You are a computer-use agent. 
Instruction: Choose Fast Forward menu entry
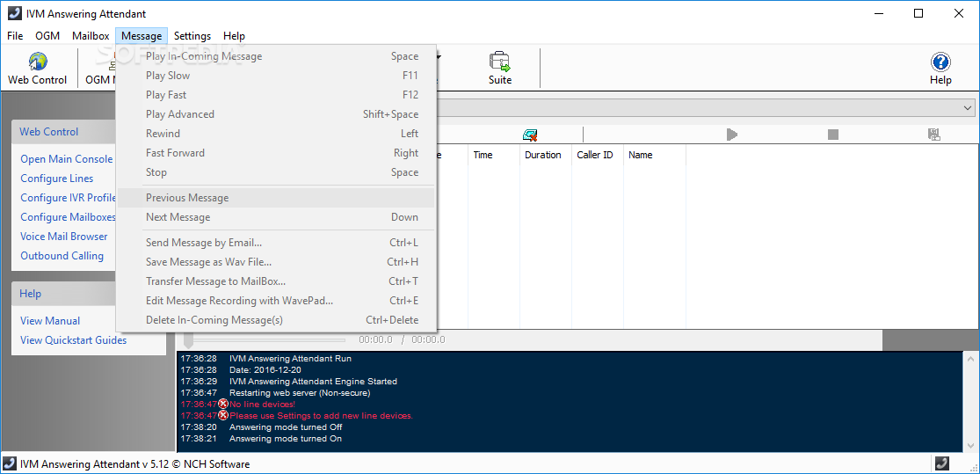tap(276, 153)
